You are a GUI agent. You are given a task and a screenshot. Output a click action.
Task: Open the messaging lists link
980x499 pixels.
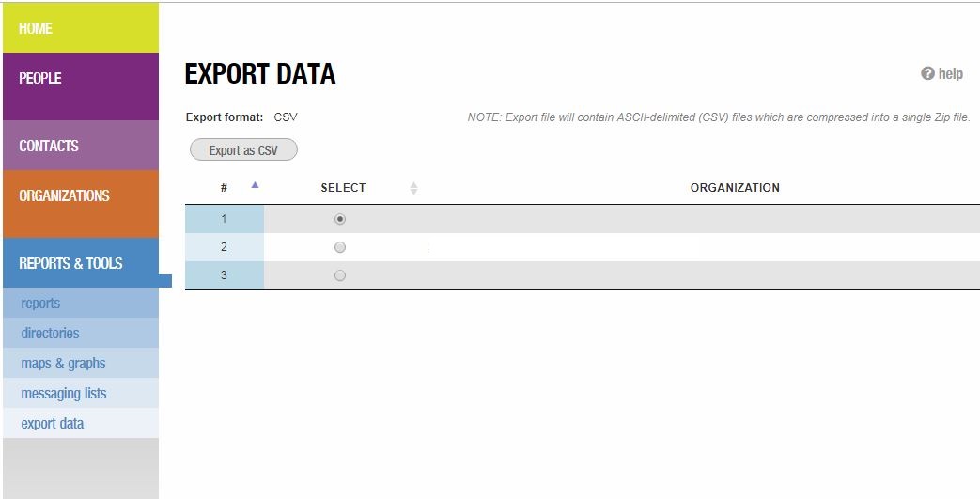pyautogui.click(x=64, y=394)
